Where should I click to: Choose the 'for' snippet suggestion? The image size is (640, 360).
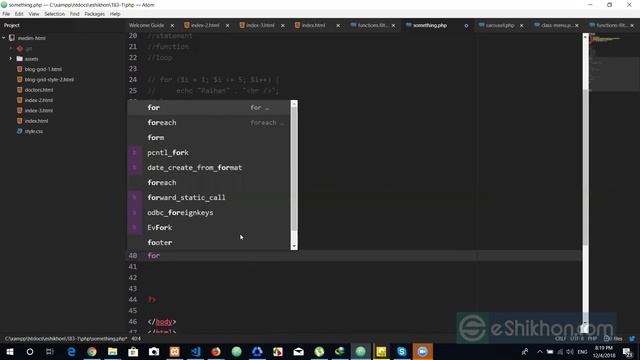coord(209,108)
